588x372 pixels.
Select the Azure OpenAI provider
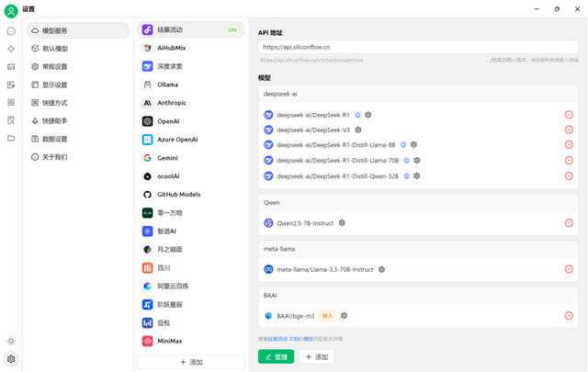[x=190, y=139]
